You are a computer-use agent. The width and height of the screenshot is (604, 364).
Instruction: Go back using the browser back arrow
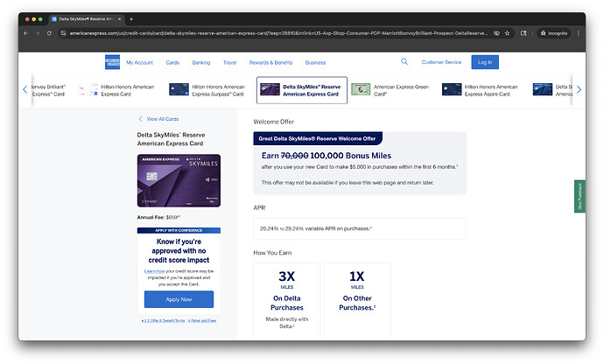[25, 32]
